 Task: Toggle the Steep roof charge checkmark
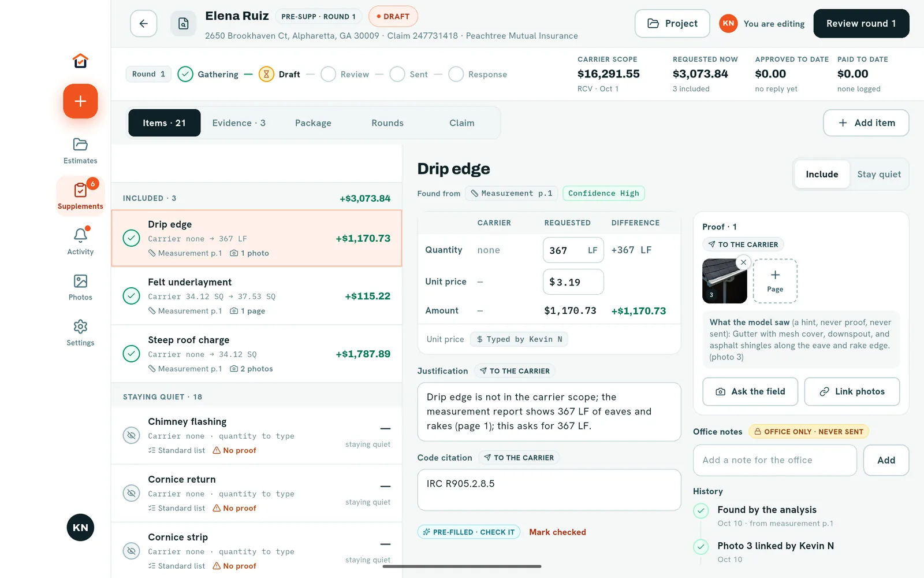point(132,354)
